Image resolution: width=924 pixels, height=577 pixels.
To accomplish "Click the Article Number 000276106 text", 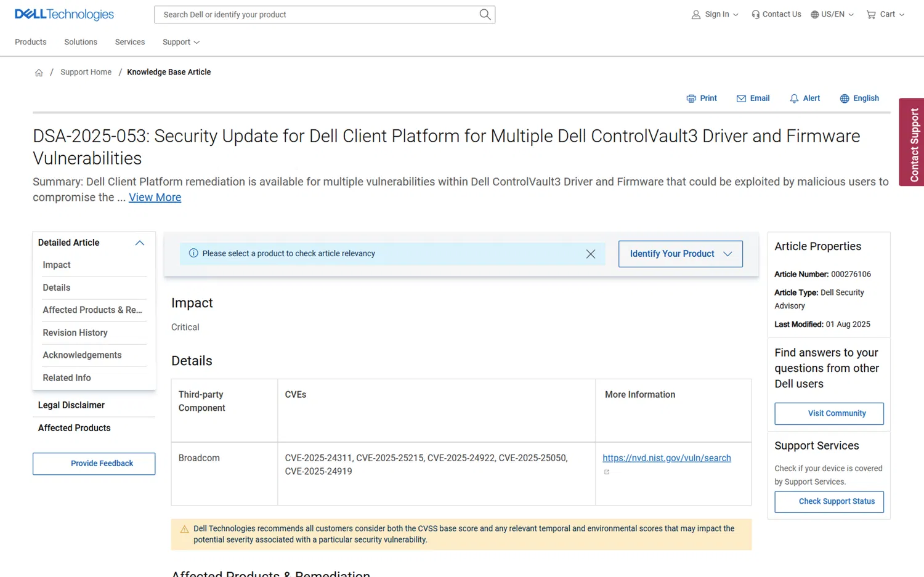I will coord(822,274).
